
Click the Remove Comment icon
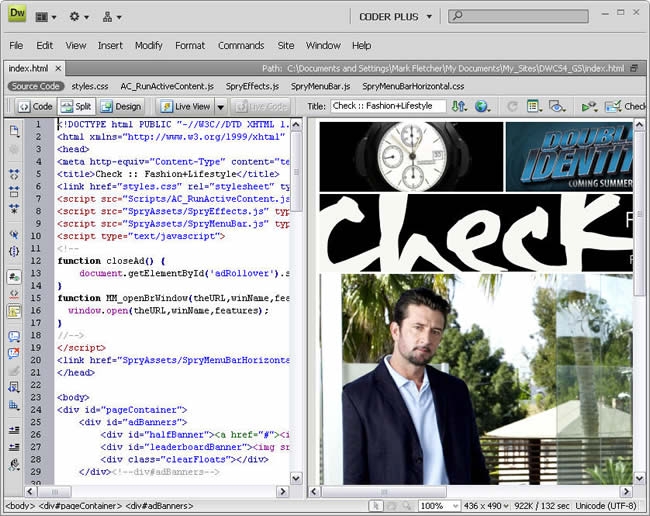click(14, 353)
